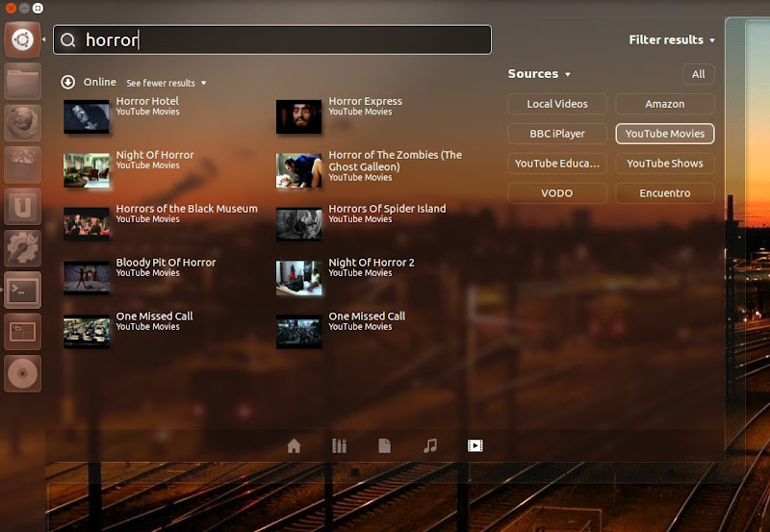Image resolution: width=770 pixels, height=532 pixels.
Task: Toggle Local Videos source filter
Action: [557, 104]
